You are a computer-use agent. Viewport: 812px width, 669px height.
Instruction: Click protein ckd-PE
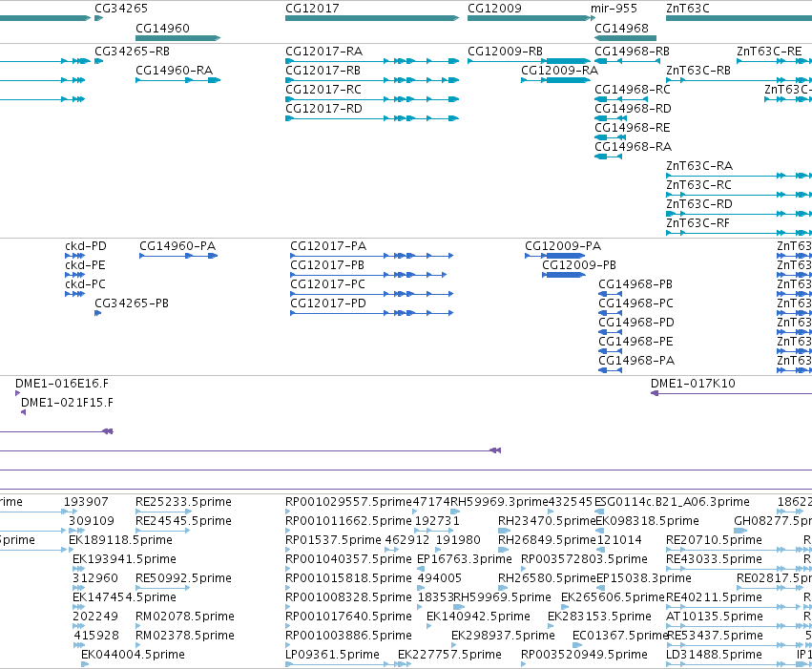point(86,265)
